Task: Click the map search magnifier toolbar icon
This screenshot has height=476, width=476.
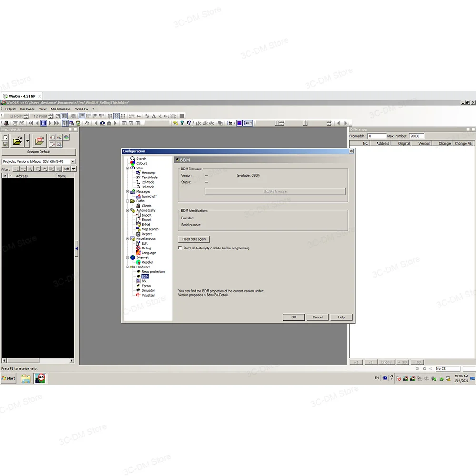Action: pyautogui.click(x=72, y=123)
